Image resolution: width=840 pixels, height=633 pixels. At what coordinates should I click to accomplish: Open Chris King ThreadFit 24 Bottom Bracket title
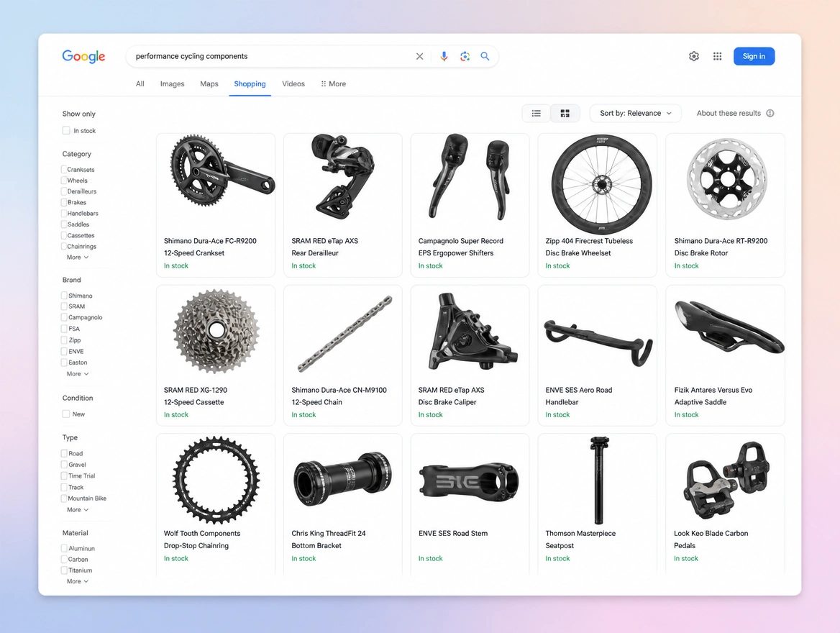pyautogui.click(x=329, y=539)
